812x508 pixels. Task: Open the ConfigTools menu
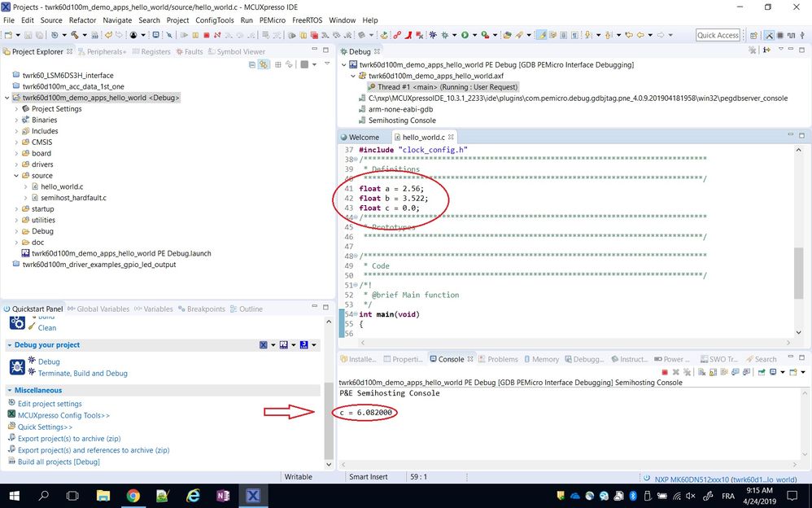point(215,20)
